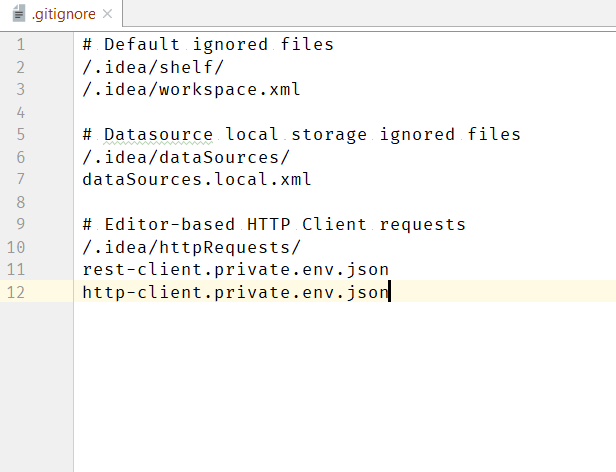Click empty line 4 in editor

tap(345, 112)
